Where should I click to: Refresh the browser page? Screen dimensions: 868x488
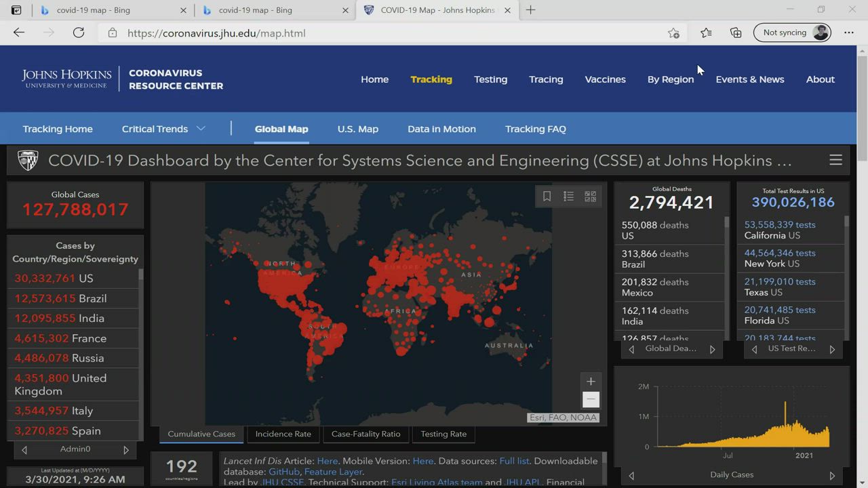click(79, 33)
